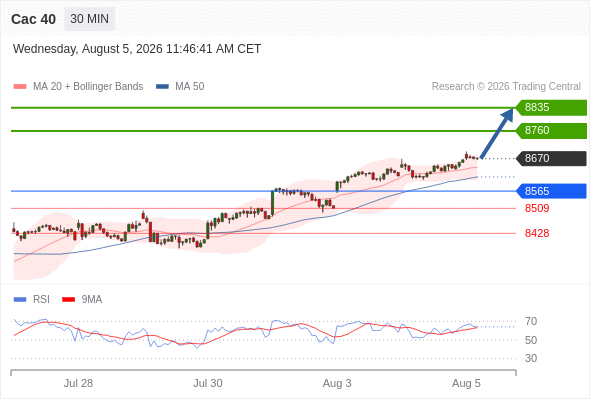
Task: Click the Jul 30 date axis label
Action: pyautogui.click(x=208, y=383)
